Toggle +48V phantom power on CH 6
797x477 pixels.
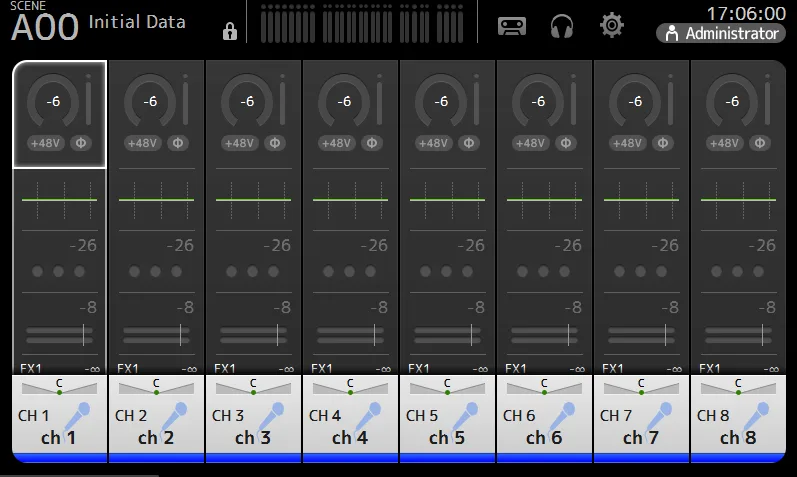pos(530,143)
